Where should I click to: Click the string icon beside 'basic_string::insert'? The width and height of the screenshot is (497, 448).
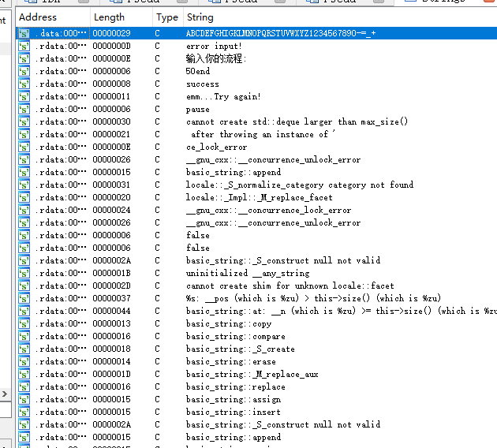24,412
